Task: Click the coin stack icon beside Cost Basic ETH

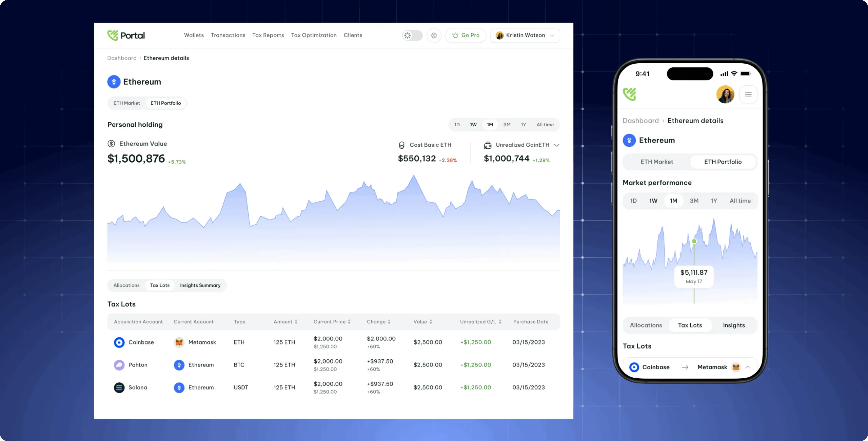Action: tap(402, 145)
